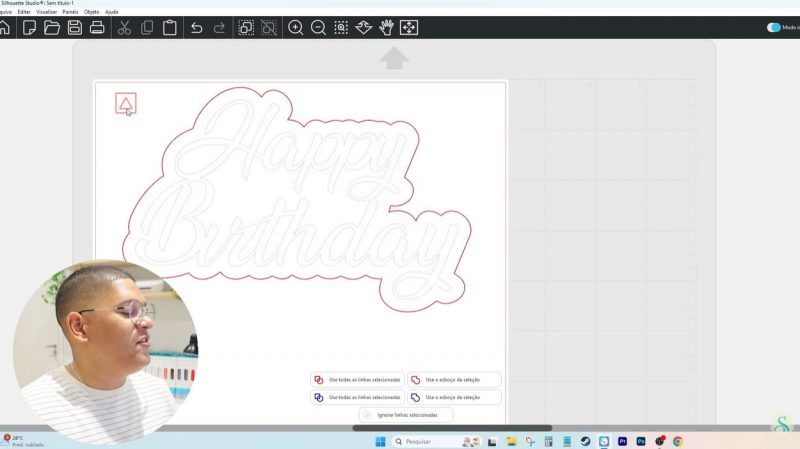
Task: Click the Select All icon
Action: click(246, 28)
